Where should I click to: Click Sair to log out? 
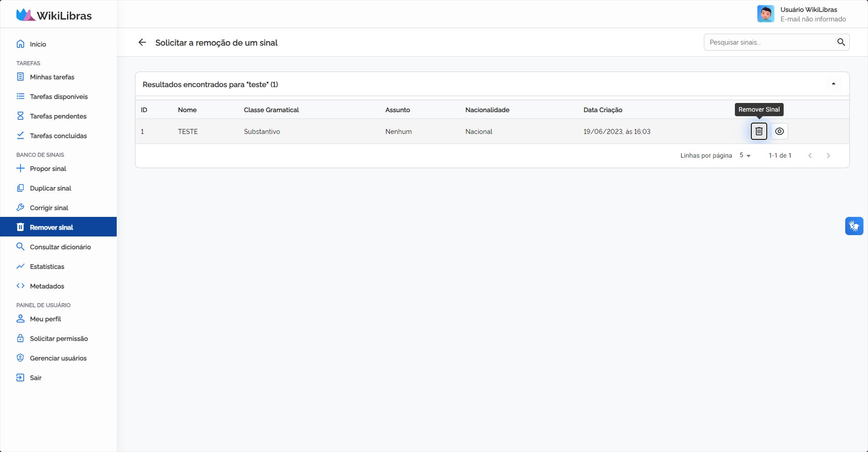point(36,378)
